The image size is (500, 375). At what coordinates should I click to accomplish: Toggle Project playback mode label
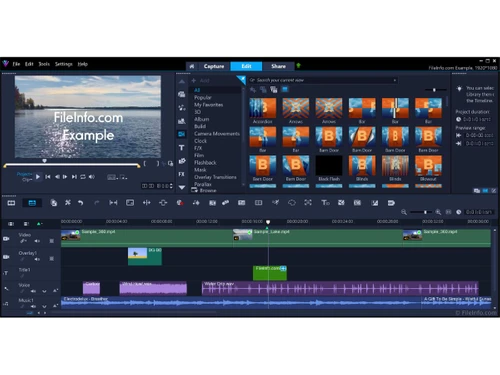24,174
